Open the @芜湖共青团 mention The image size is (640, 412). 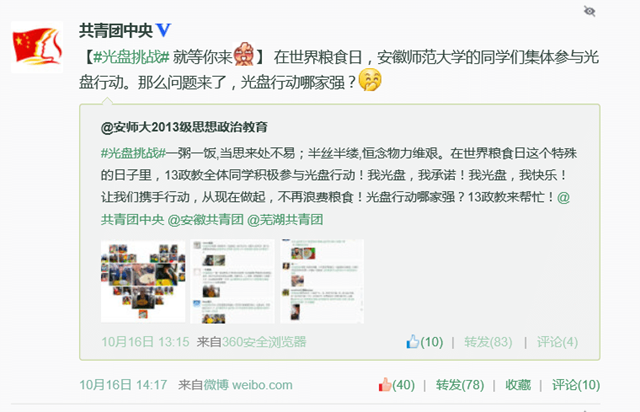click(x=285, y=220)
